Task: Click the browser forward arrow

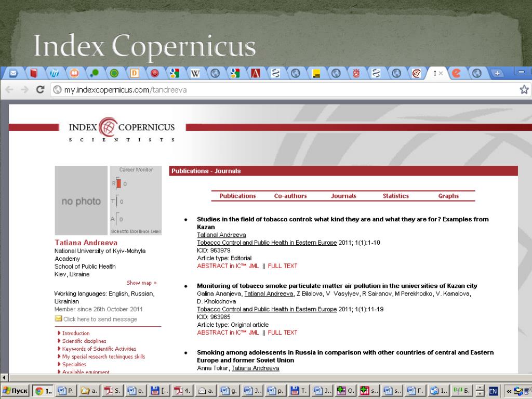Action: (x=24, y=89)
